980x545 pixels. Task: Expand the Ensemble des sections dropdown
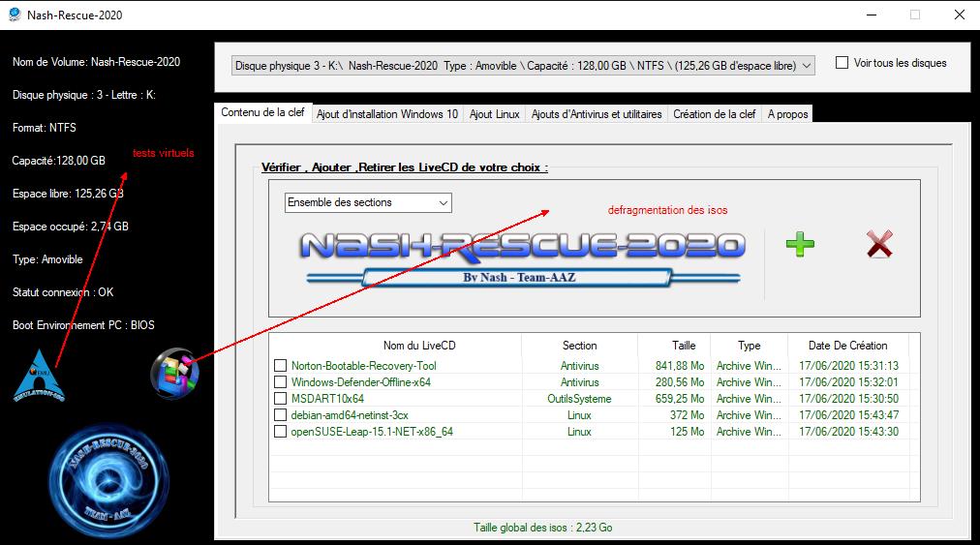(x=368, y=202)
